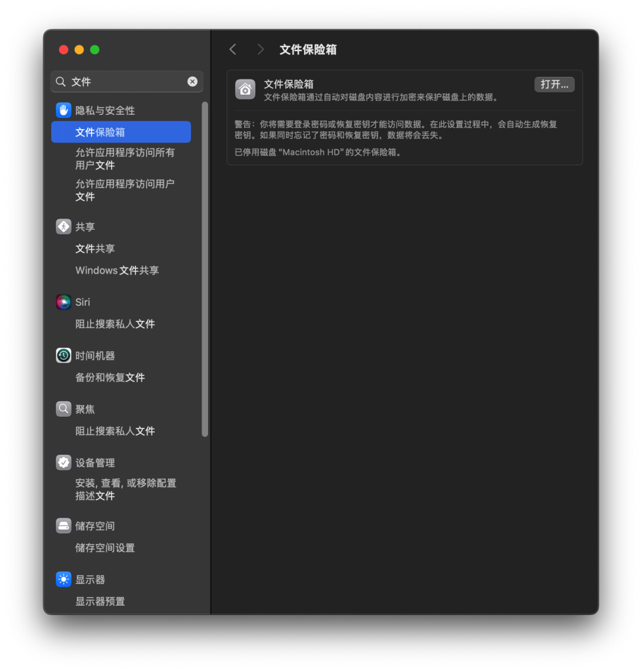642x672 pixels.
Task: Click the yellow minimize button
Action: (x=79, y=50)
